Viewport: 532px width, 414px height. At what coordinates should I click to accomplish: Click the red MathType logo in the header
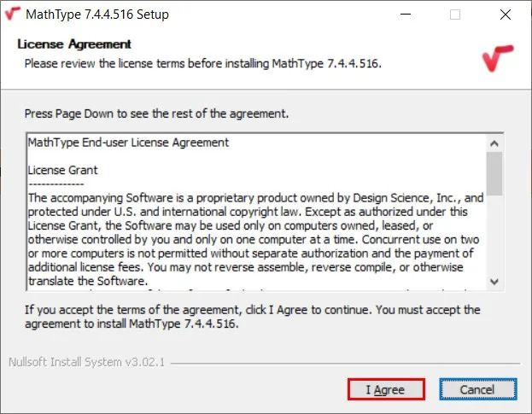tap(497, 58)
